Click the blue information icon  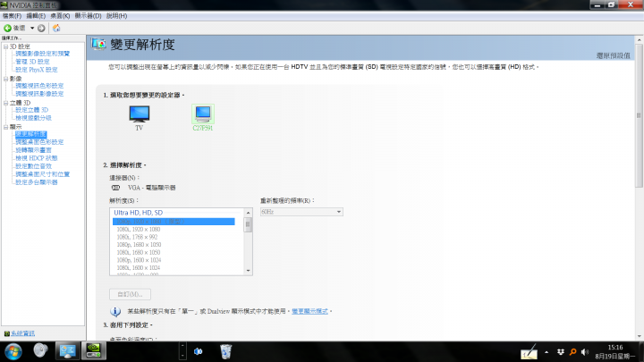[x=115, y=312]
